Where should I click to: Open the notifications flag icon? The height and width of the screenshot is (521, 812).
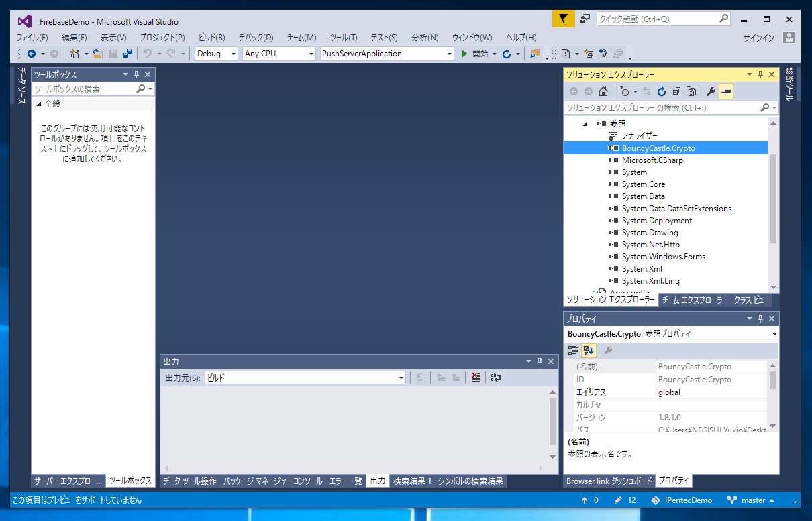coord(564,19)
